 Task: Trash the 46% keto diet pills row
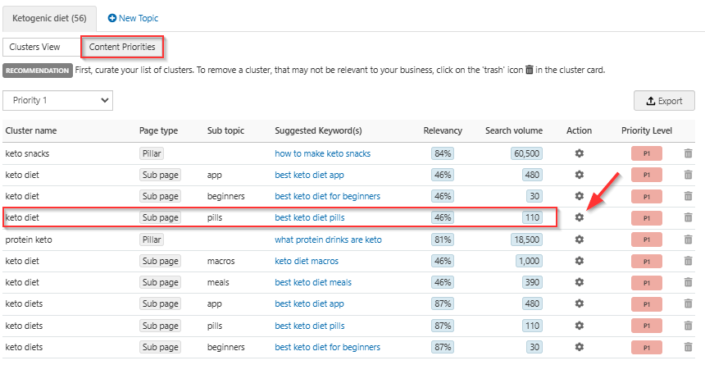click(688, 218)
